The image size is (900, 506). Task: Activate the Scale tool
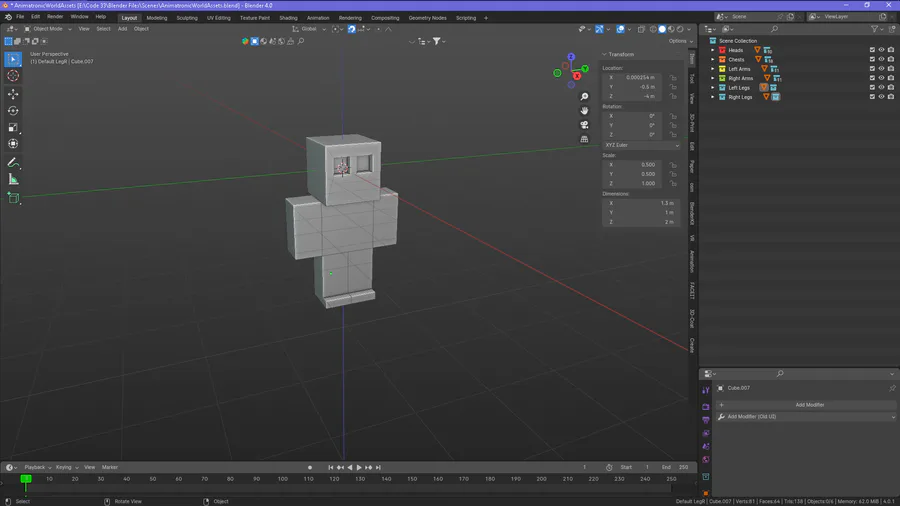coord(13,127)
